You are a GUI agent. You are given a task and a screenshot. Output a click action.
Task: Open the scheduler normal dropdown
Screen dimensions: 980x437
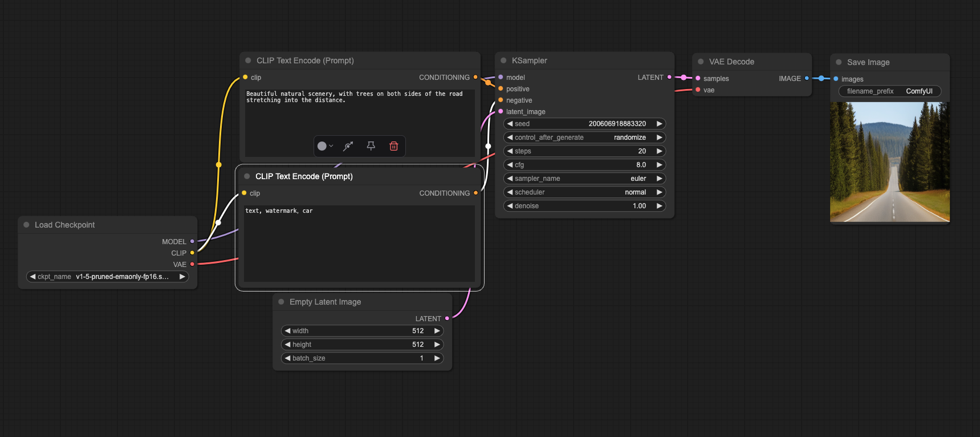584,192
